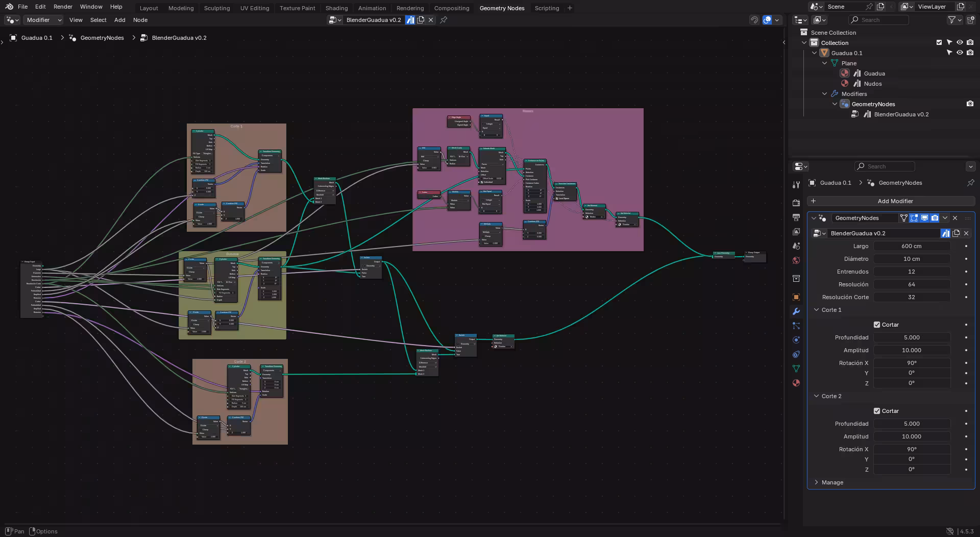Open the Material properties tab icon
The width and height of the screenshot is (980, 537).
tap(796, 383)
